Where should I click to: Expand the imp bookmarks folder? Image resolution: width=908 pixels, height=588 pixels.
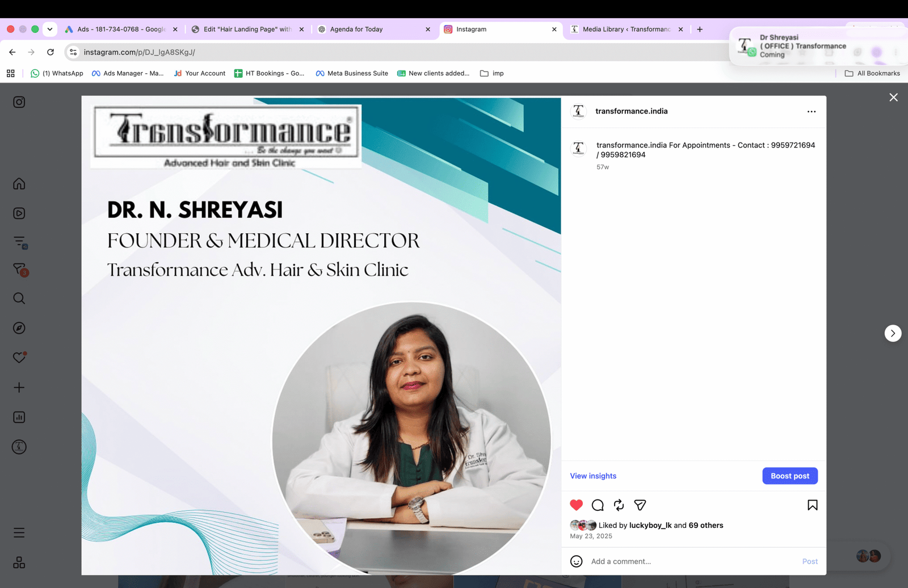pos(492,73)
